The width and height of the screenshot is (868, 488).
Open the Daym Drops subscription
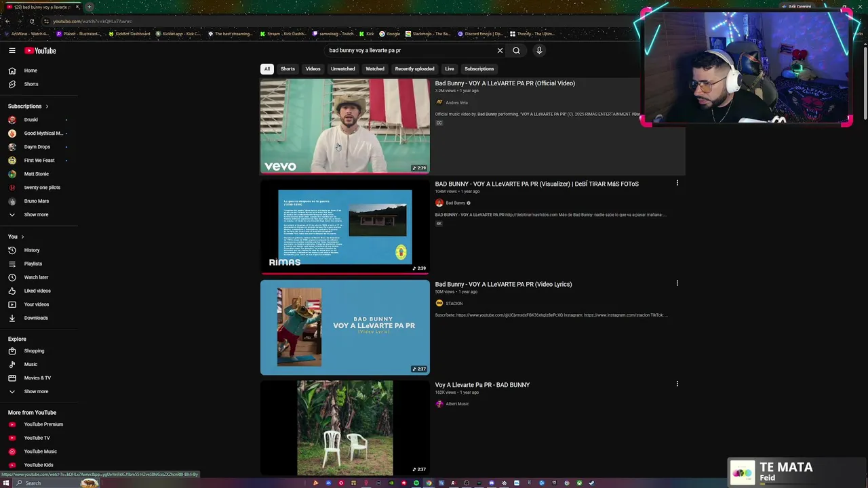(38, 147)
